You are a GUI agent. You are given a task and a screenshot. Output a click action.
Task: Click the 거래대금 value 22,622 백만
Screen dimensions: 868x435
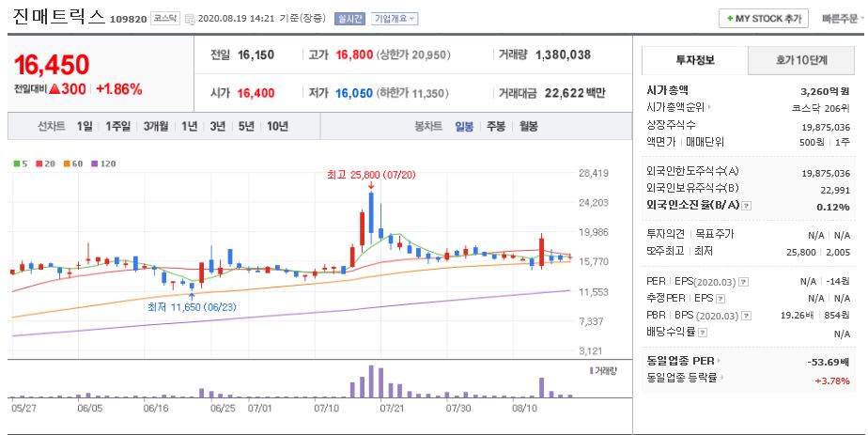pyautogui.click(x=575, y=94)
